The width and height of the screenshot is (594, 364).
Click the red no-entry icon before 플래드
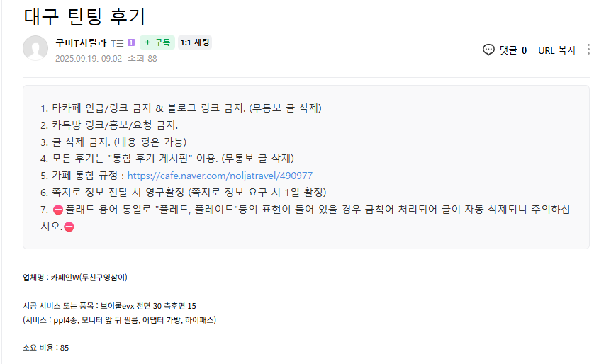[x=58, y=210]
